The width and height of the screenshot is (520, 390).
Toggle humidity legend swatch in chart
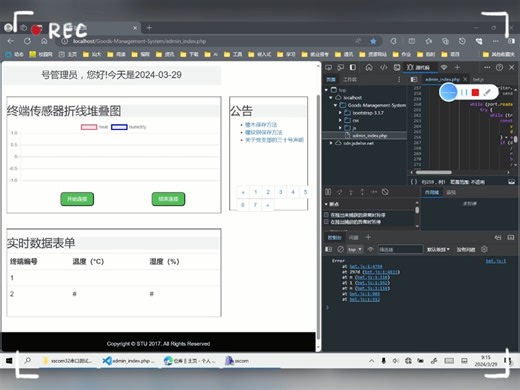(119, 127)
